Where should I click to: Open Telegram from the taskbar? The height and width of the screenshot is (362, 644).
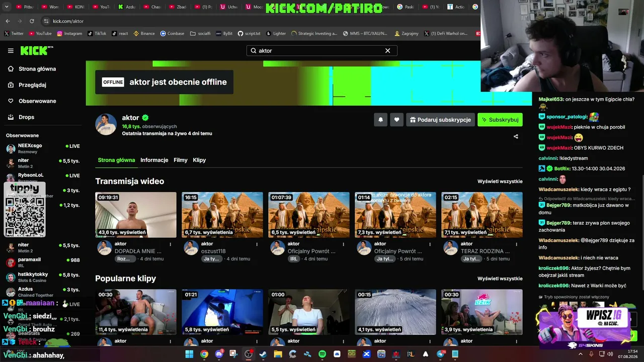[441, 354]
